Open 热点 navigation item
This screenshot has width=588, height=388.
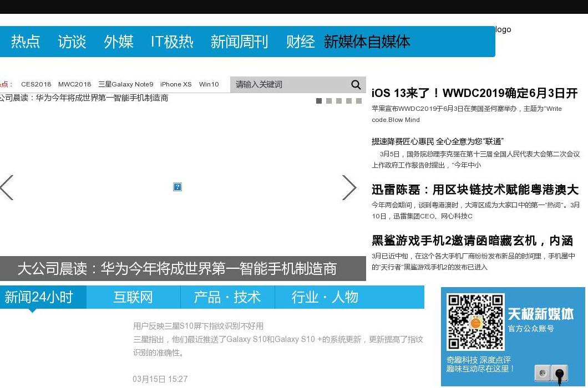coord(26,42)
